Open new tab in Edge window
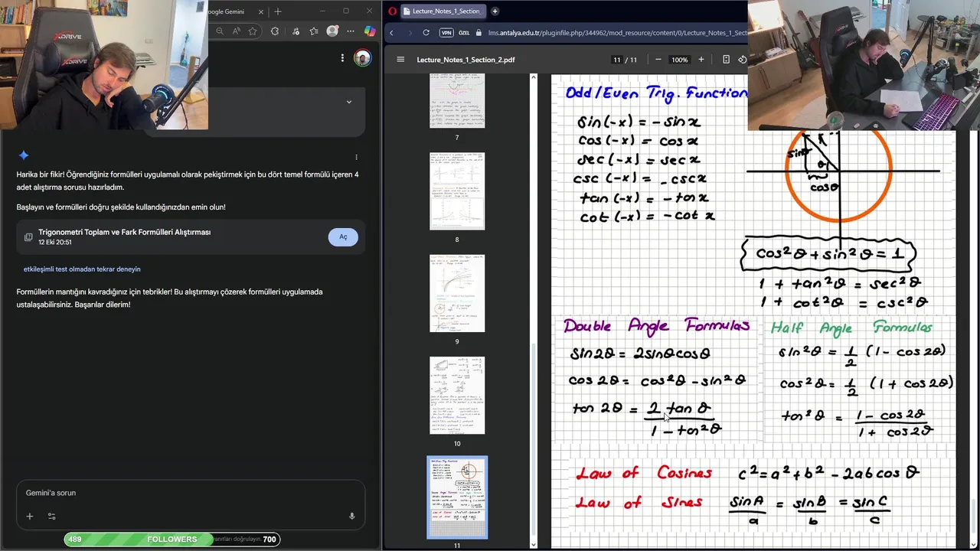This screenshot has height=551, width=980. tap(278, 11)
